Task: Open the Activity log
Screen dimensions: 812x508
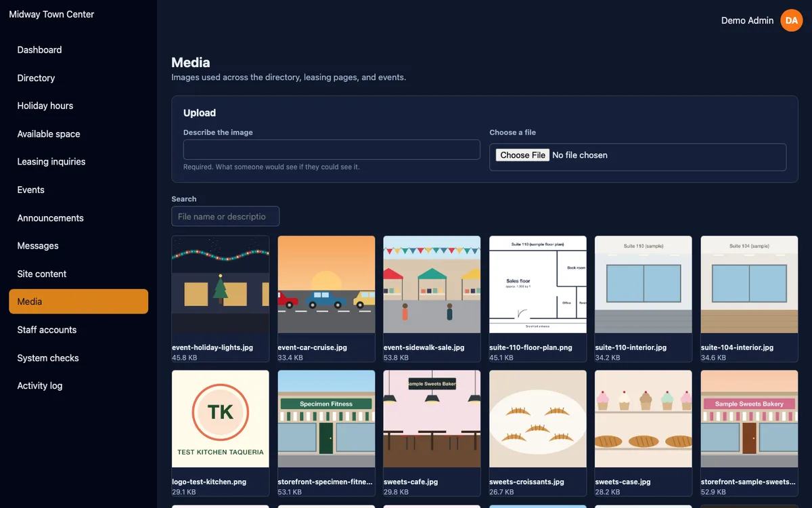Action: pos(78,386)
